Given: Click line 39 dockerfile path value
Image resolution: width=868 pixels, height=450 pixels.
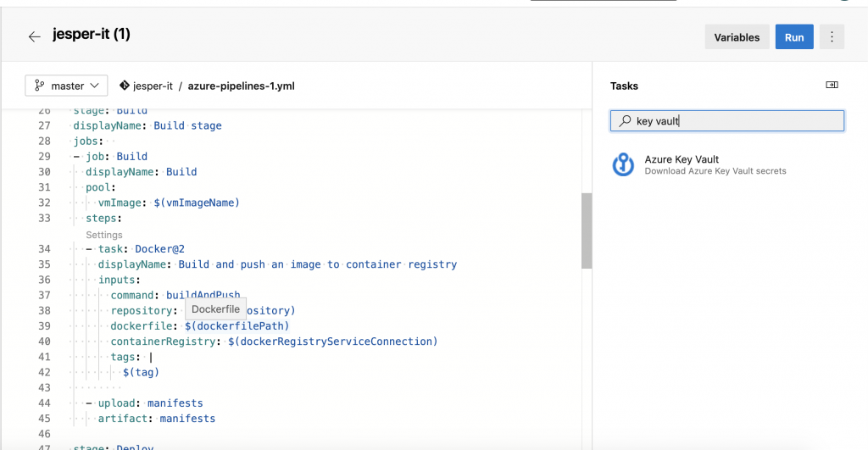Looking at the screenshot, I should [x=236, y=326].
